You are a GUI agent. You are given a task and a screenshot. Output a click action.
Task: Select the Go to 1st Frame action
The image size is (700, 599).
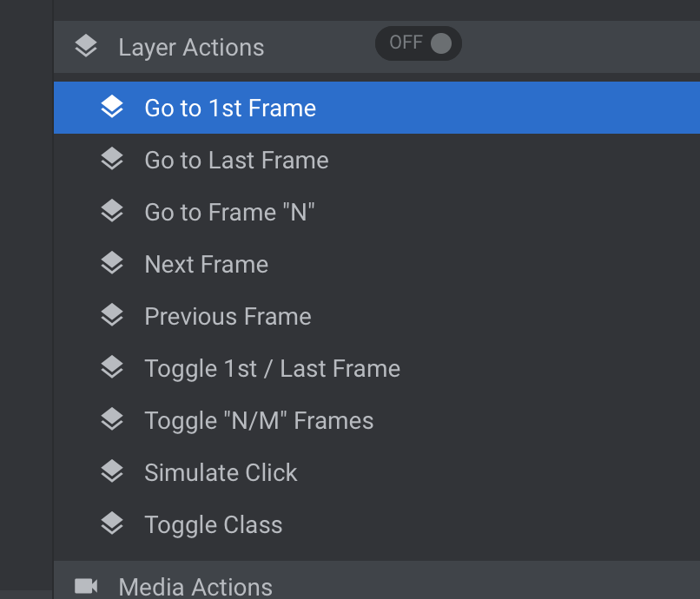point(377,108)
